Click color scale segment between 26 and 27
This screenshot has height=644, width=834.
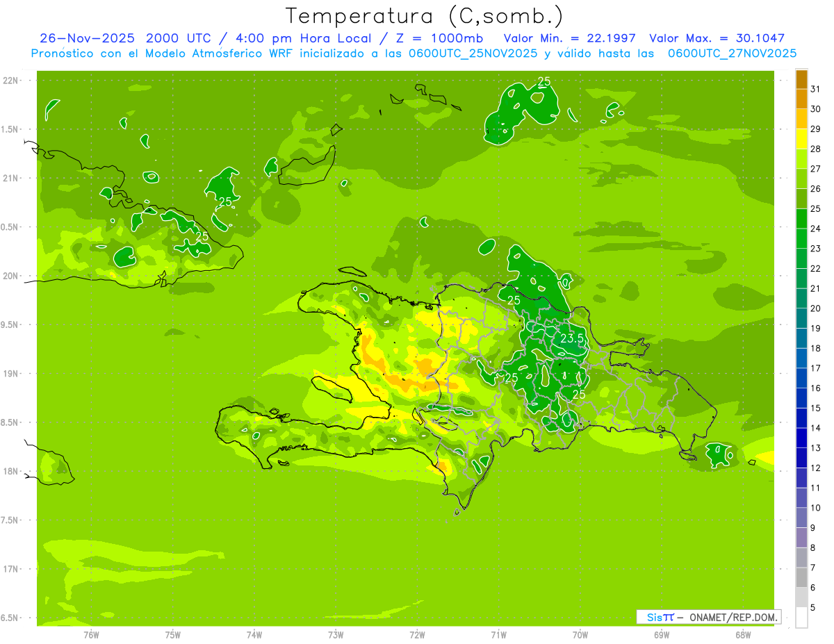pyautogui.click(x=801, y=179)
